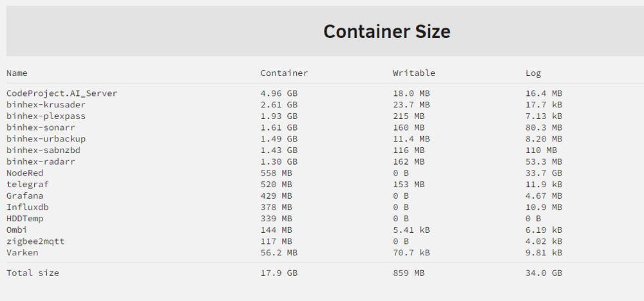Image resolution: width=644 pixels, height=301 pixels.
Task: Select the zigbee2mqtt container name
Action: click(35, 242)
